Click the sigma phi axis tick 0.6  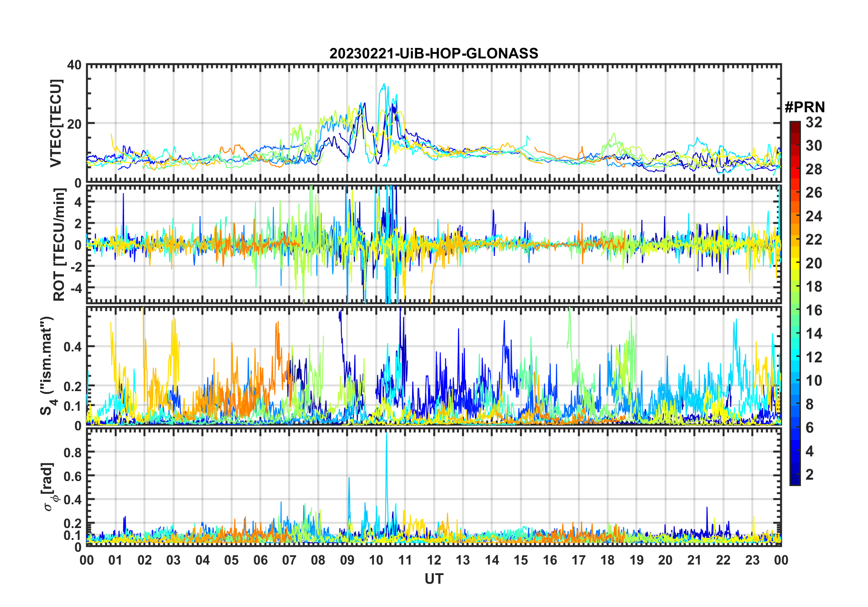click(73, 476)
